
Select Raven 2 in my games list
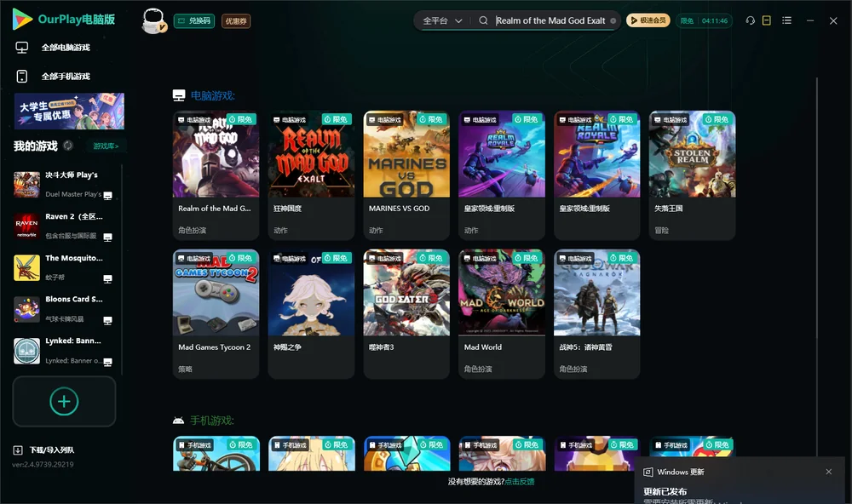tap(64, 226)
